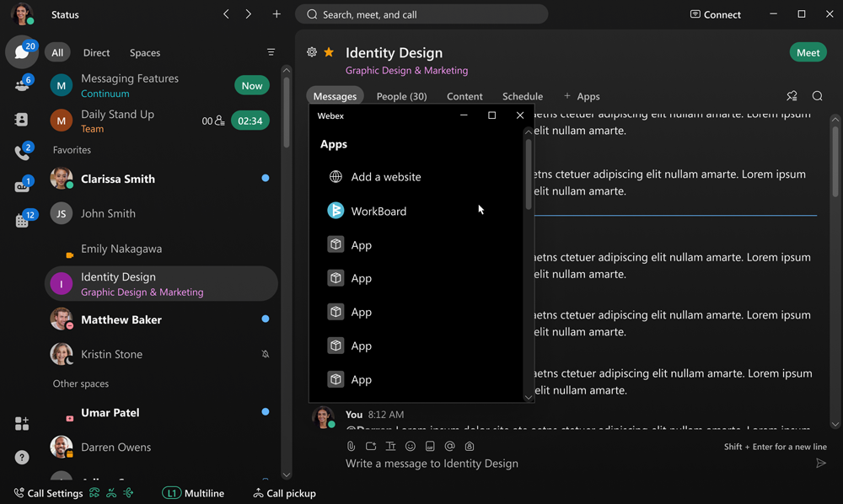This screenshot has width=843, height=504.
Task: Open Matthew Baker conversation
Action: click(x=161, y=319)
